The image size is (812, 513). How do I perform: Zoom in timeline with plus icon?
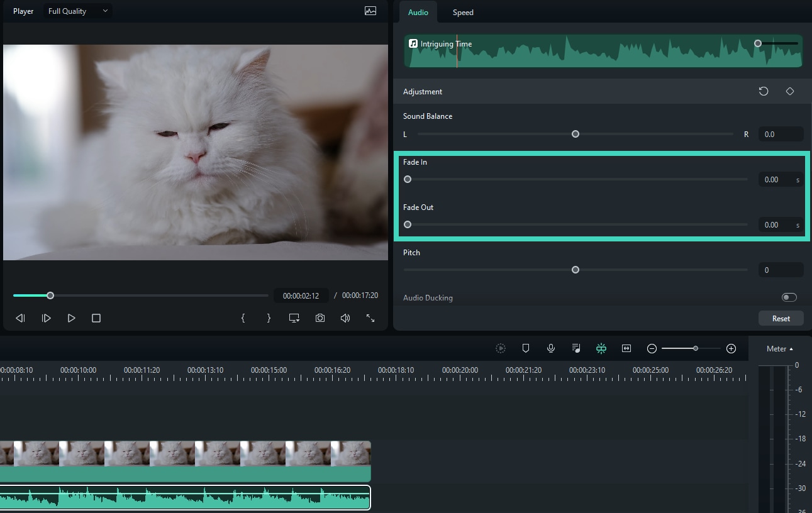click(x=731, y=348)
